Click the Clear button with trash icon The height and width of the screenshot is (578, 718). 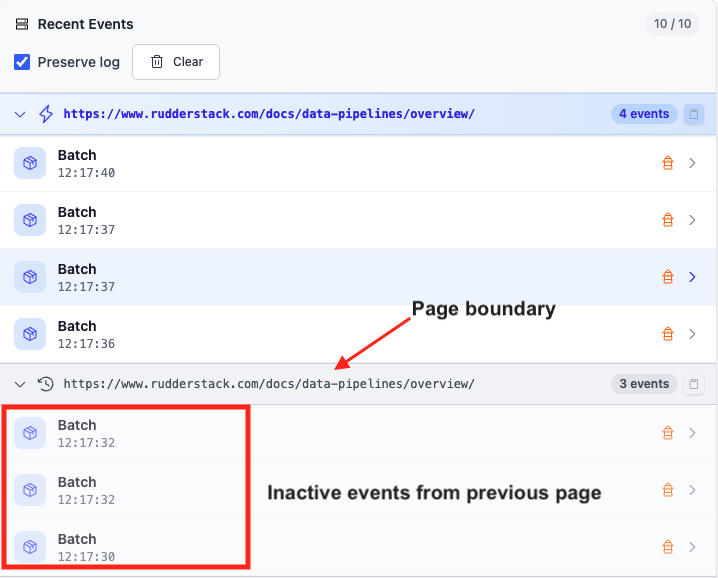coord(176,62)
